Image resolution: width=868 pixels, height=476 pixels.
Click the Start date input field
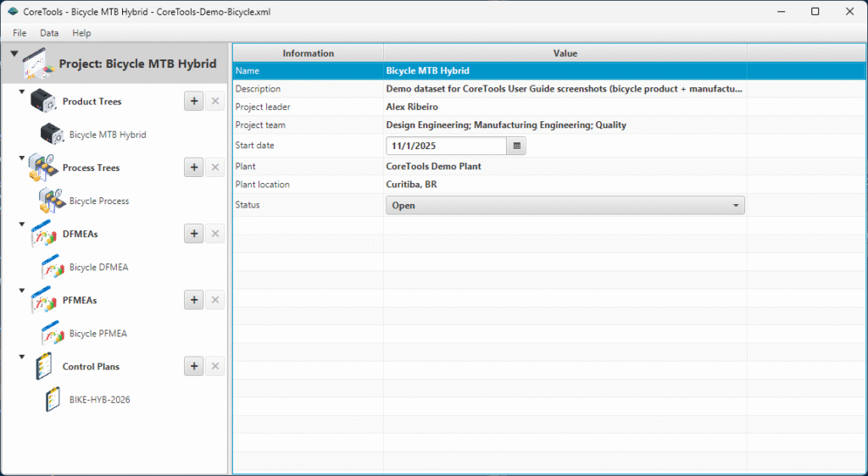[x=446, y=146]
